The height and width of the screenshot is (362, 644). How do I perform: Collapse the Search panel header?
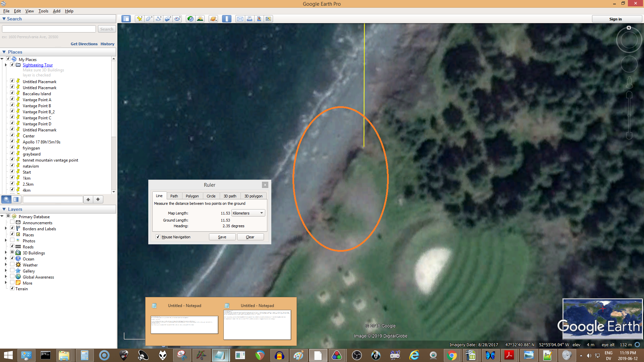[59, 19]
